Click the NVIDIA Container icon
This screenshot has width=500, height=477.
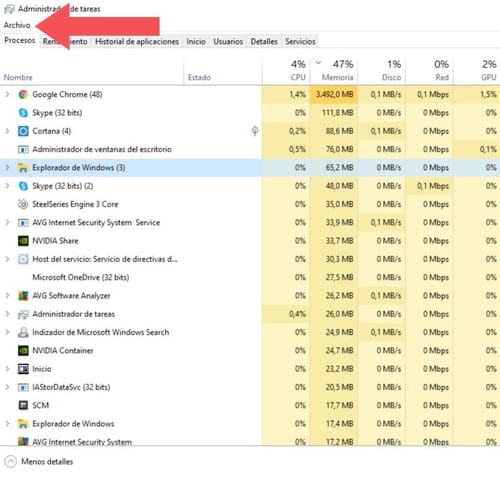(x=23, y=350)
